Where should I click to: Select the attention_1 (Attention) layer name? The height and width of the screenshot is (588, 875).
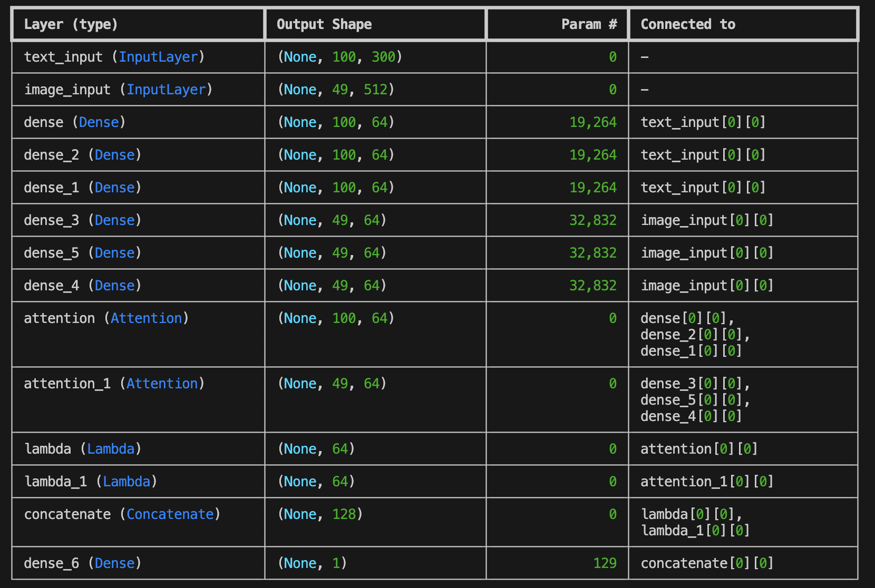click(x=114, y=384)
